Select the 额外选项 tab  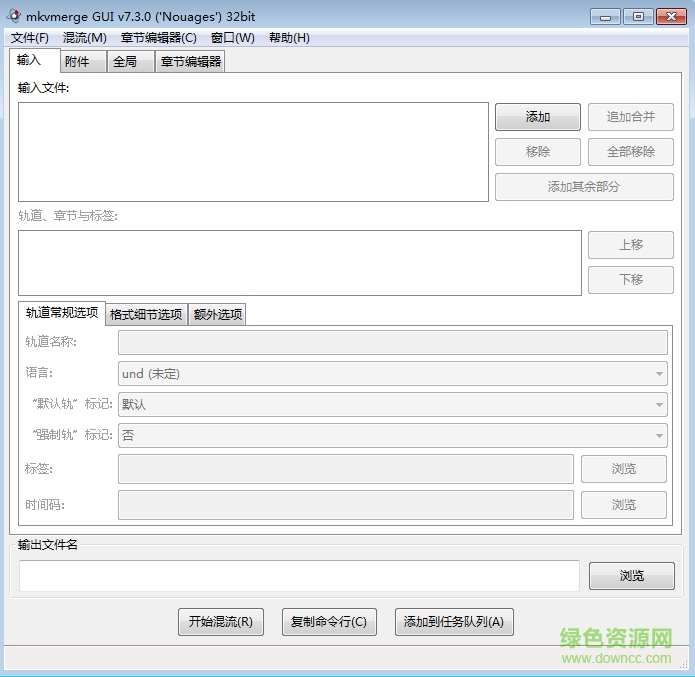click(216, 315)
